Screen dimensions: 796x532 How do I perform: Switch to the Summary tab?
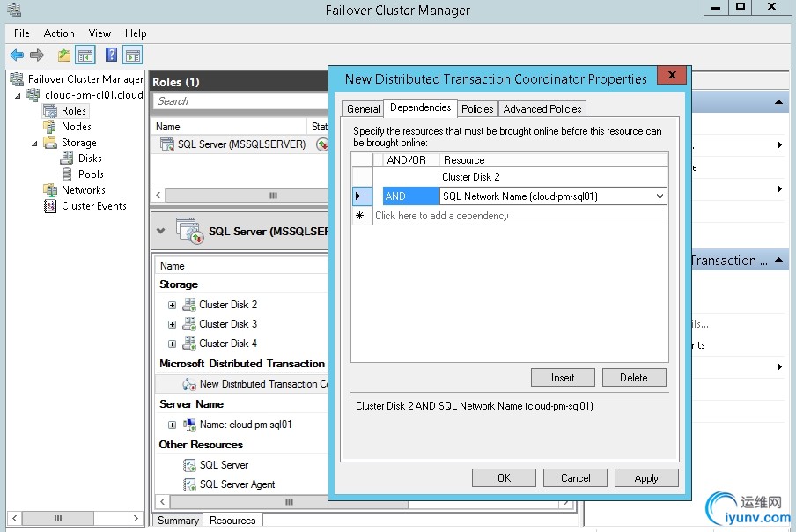click(x=178, y=521)
